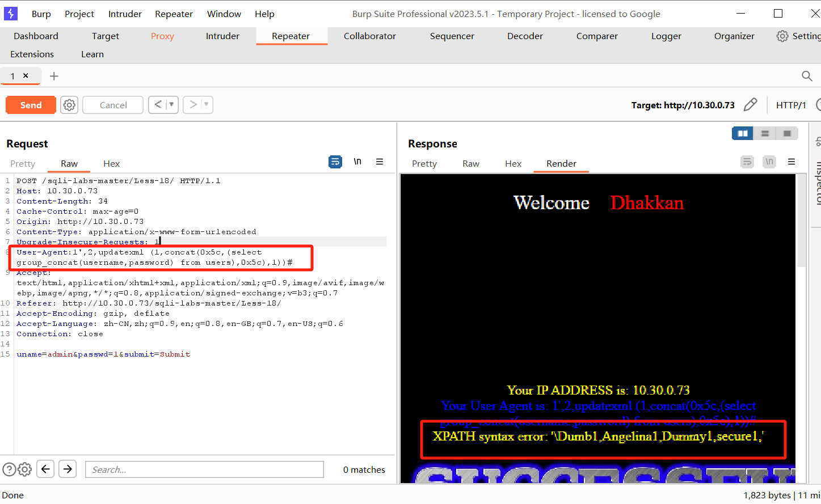Click the Burp Suite logo icon

click(10, 14)
